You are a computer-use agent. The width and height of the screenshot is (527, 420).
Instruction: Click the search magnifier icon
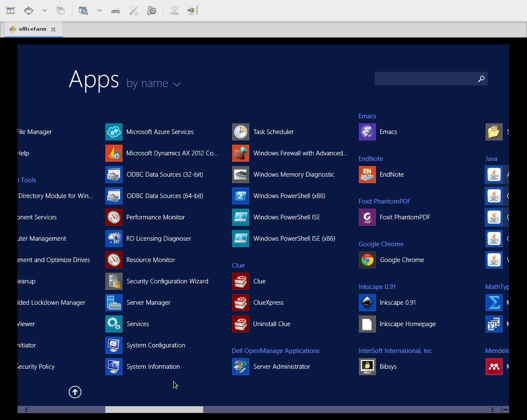pos(481,79)
